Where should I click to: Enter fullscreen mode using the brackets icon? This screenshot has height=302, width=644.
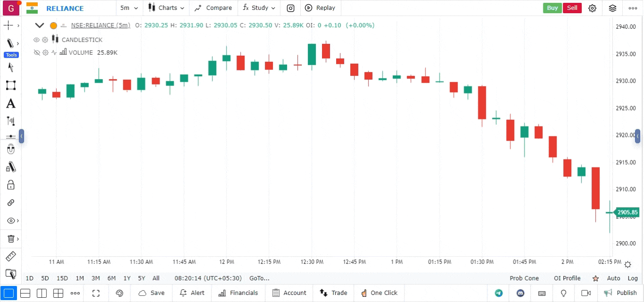coord(96,293)
